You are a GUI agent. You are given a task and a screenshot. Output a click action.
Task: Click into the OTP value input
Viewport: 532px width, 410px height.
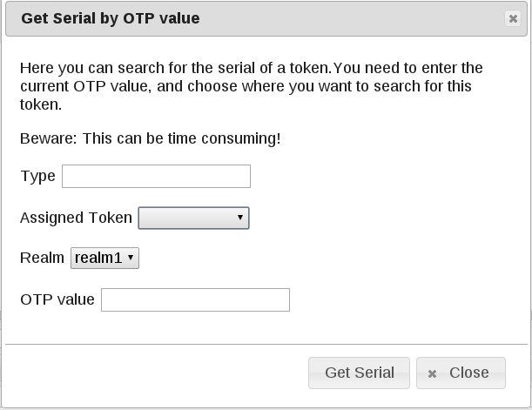click(195, 299)
